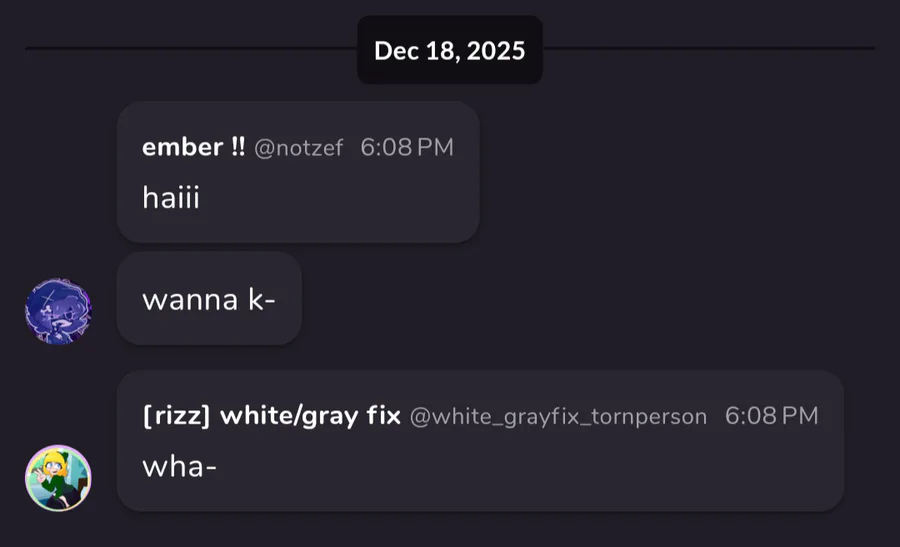Select the "wanna k-" message bubble

coord(209,299)
